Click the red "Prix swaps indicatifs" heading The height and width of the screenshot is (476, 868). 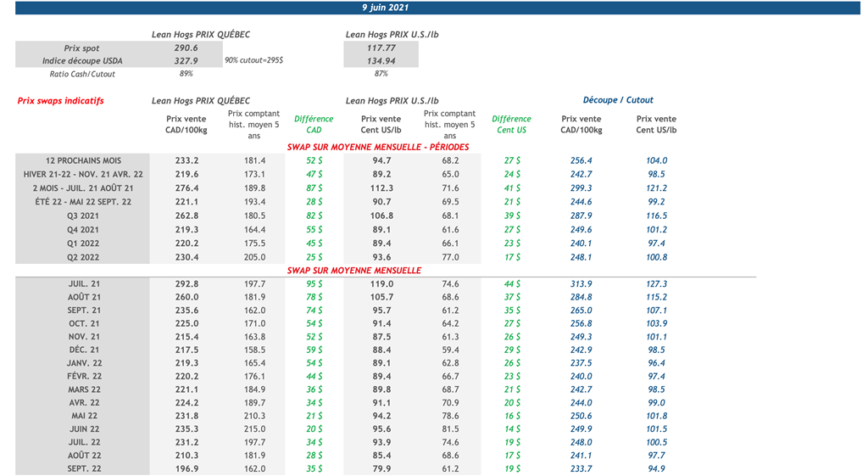tap(60, 100)
